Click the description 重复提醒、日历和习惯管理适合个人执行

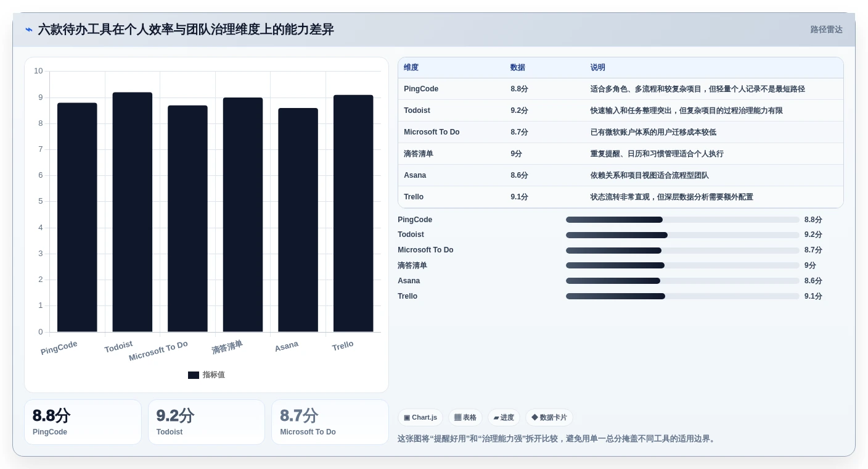(657, 154)
